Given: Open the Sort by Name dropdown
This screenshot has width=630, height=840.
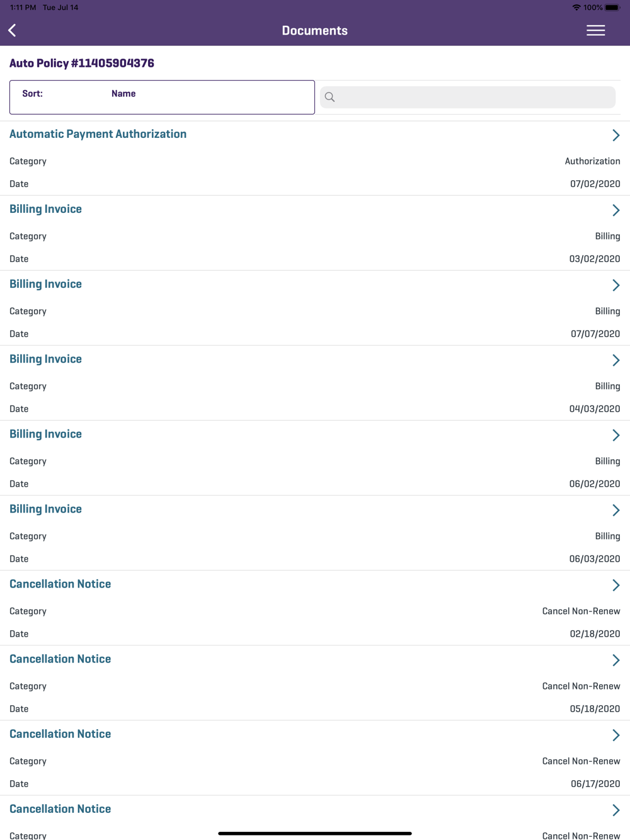Looking at the screenshot, I should tap(162, 97).
